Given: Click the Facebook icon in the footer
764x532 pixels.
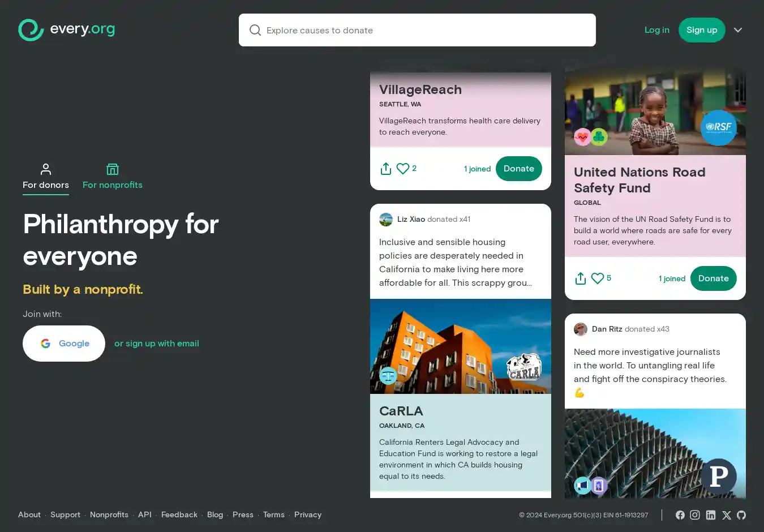Looking at the screenshot, I should coord(680,515).
